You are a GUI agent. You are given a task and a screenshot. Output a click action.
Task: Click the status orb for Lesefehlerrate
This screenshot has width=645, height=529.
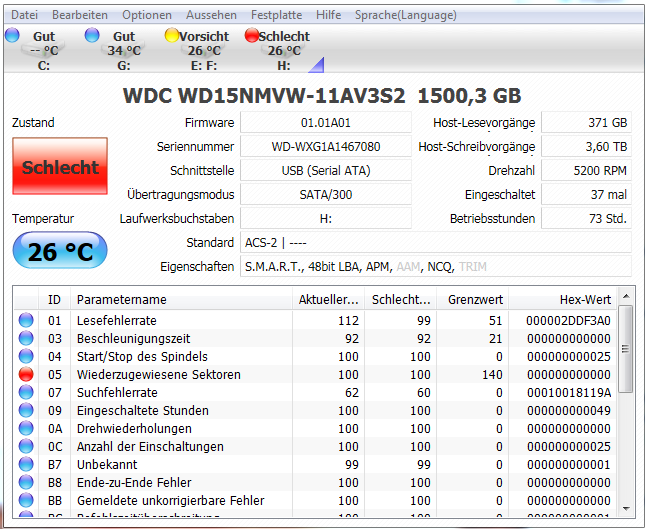click(x=26, y=320)
